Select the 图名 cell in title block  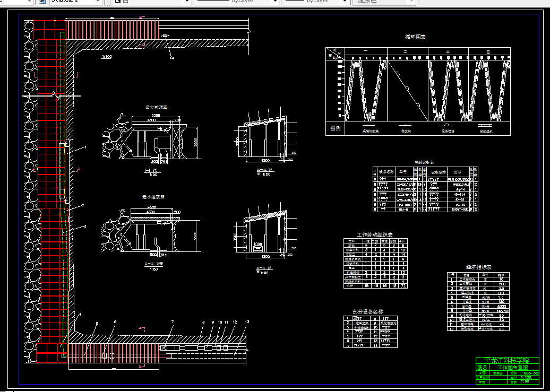[482, 368]
